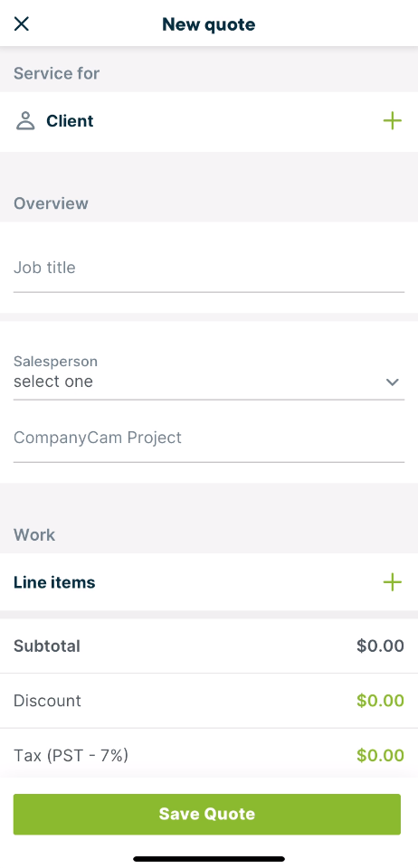Tap the New quote title
Image resolution: width=418 pixels, height=868 pixels.
pos(209,24)
